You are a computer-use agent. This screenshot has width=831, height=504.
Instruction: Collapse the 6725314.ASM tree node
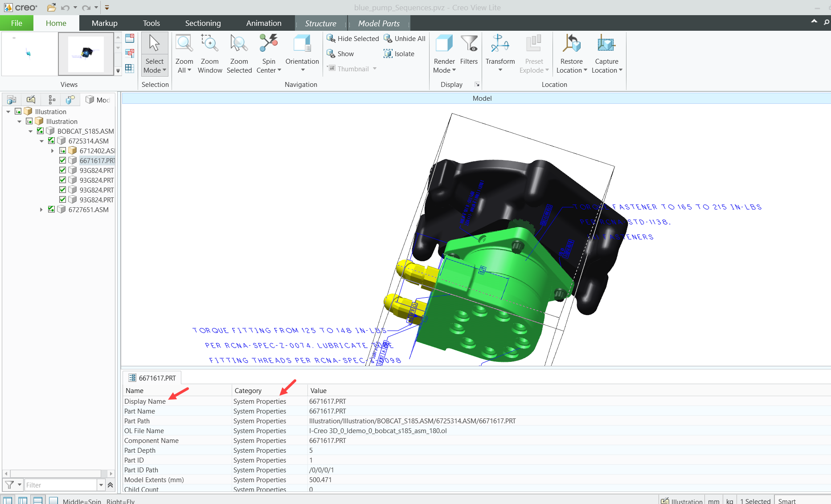(x=41, y=141)
